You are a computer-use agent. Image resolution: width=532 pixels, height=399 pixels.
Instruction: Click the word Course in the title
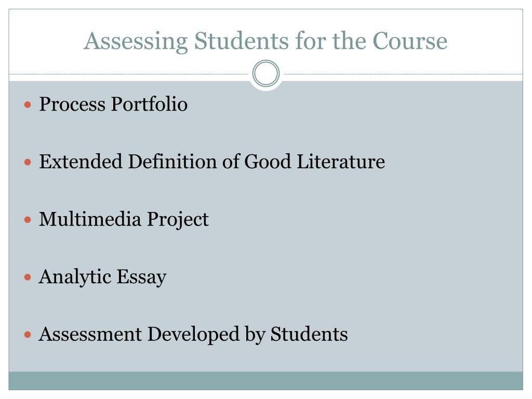tap(410, 42)
